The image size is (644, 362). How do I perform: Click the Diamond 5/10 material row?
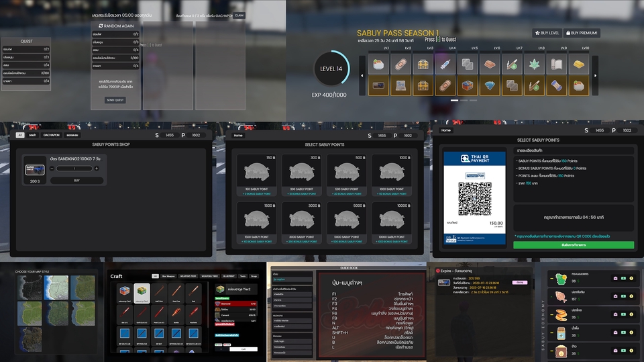click(x=235, y=304)
